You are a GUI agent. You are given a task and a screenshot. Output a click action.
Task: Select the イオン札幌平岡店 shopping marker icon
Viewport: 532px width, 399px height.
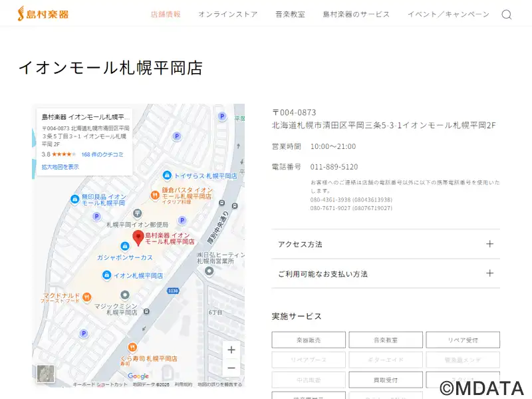pyautogui.click(x=106, y=275)
